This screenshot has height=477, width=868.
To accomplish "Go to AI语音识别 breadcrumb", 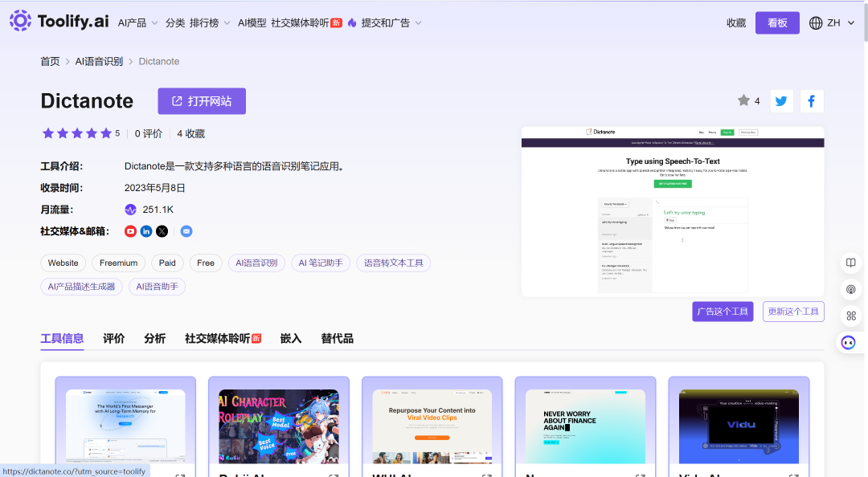I will click(x=99, y=61).
